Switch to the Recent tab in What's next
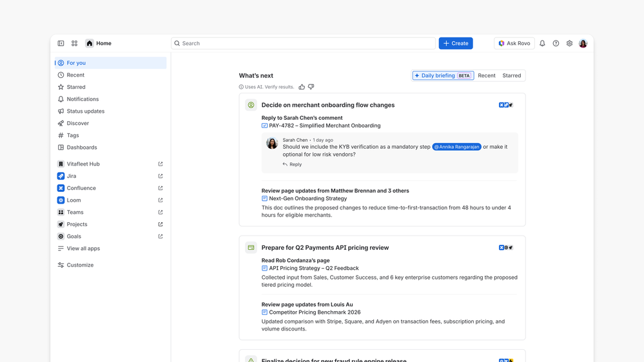The width and height of the screenshot is (644, 362). (486, 75)
